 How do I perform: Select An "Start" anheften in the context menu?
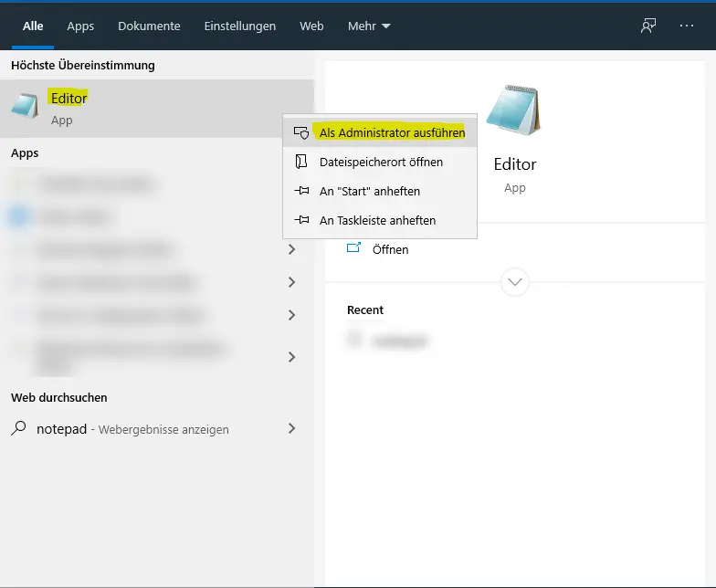(369, 192)
